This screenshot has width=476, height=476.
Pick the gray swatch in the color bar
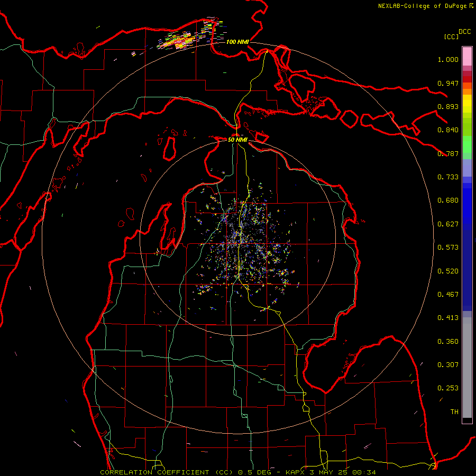tap(467, 368)
